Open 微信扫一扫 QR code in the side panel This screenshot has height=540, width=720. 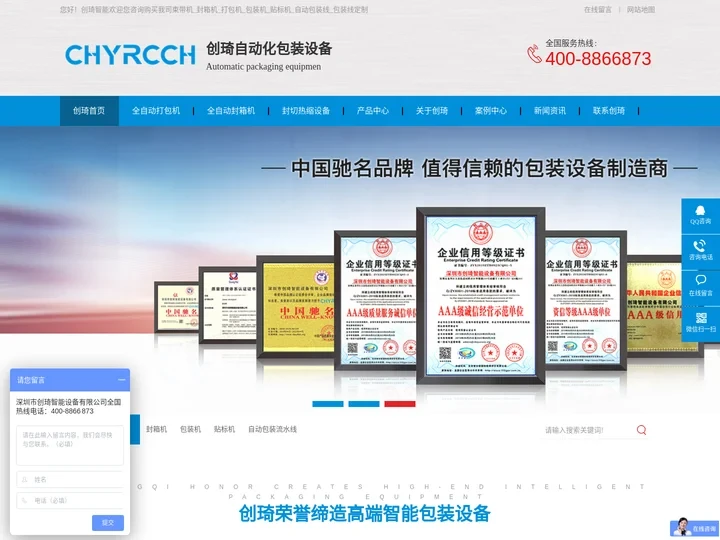700,323
